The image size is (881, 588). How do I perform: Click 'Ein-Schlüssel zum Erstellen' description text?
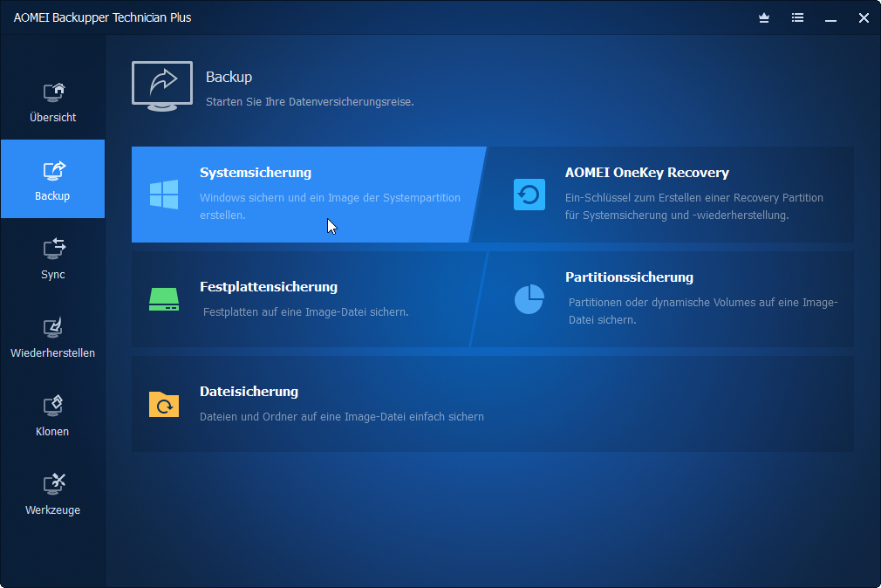click(694, 206)
